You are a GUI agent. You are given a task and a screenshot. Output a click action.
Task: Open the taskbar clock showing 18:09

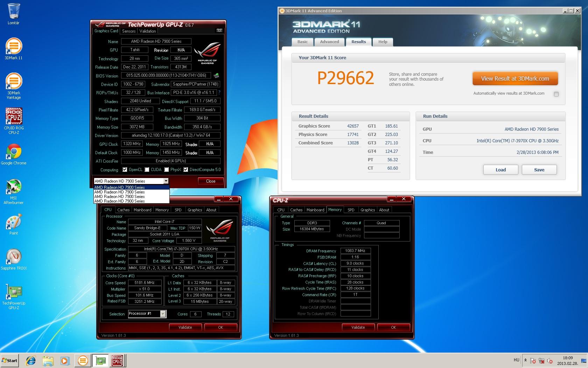point(568,361)
